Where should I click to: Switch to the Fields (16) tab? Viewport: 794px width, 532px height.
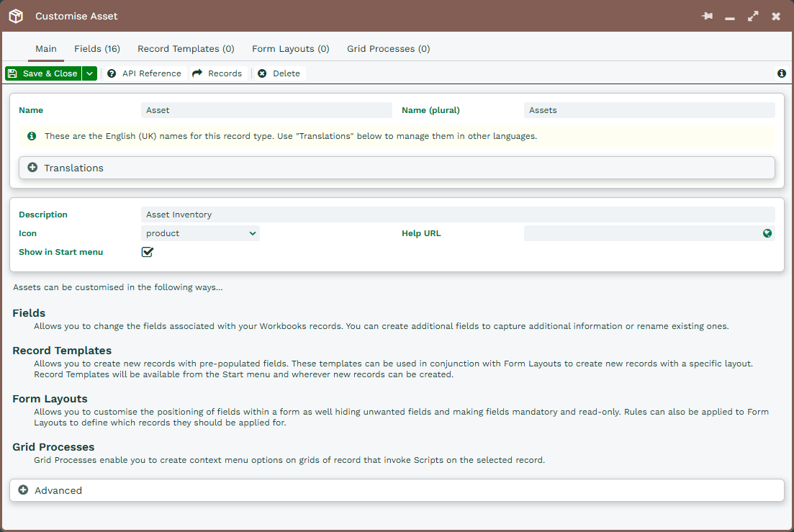pyautogui.click(x=97, y=49)
